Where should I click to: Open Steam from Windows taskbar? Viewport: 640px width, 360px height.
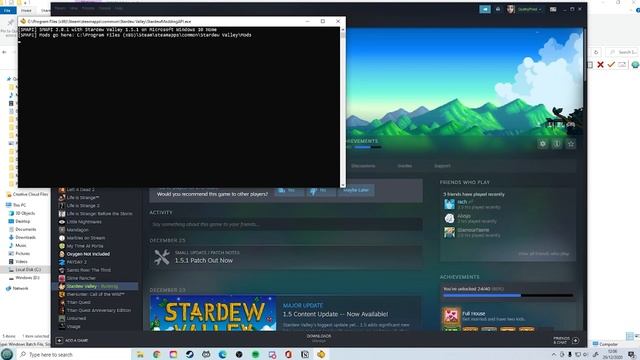[x=189, y=354]
